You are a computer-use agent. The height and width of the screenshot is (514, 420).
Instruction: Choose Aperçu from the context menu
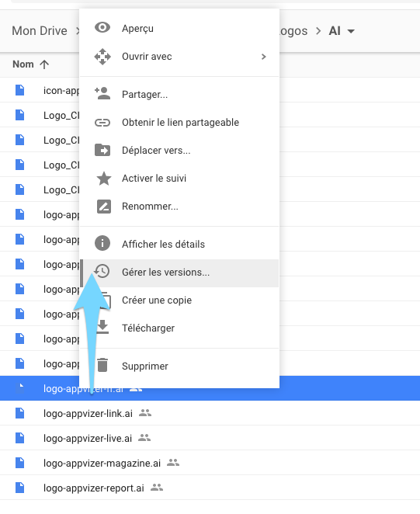(179, 28)
